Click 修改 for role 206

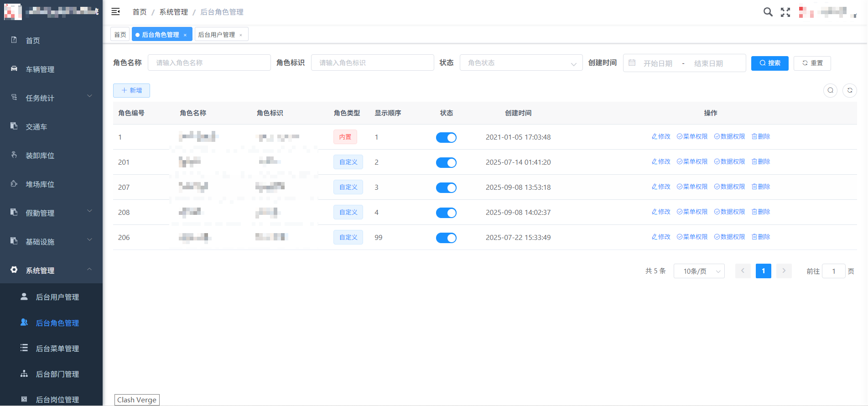(x=661, y=237)
